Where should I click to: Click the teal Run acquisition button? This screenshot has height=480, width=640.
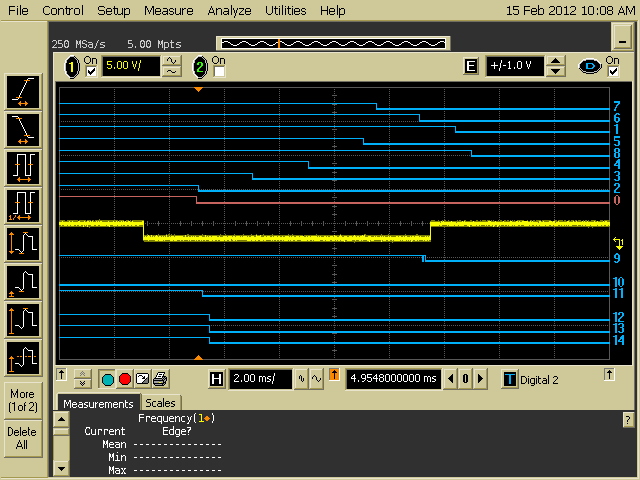(108, 380)
